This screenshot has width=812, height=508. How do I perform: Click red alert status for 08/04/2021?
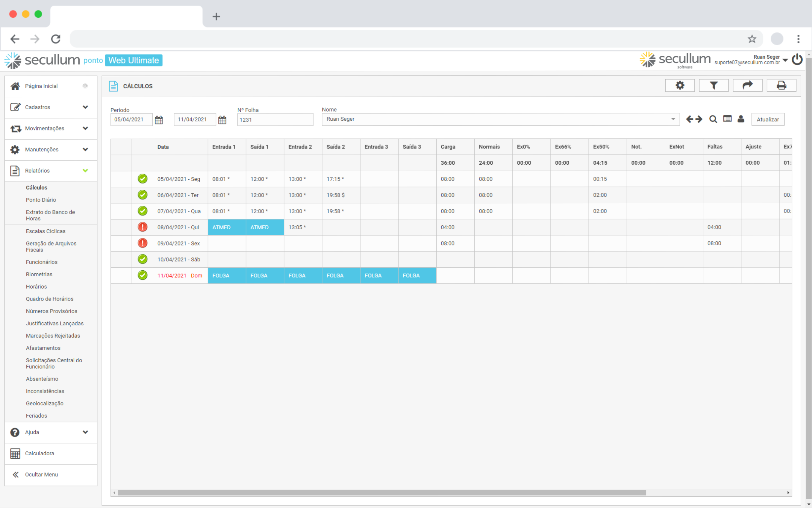(143, 227)
